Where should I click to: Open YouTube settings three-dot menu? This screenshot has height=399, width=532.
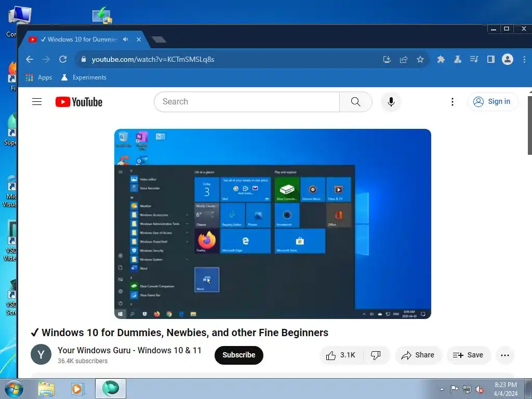click(x=453, y=102)
